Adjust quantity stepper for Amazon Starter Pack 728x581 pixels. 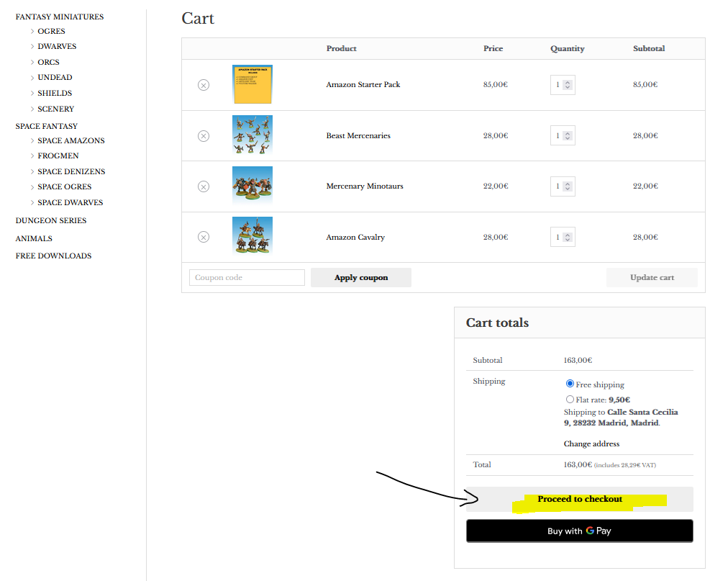568,85
